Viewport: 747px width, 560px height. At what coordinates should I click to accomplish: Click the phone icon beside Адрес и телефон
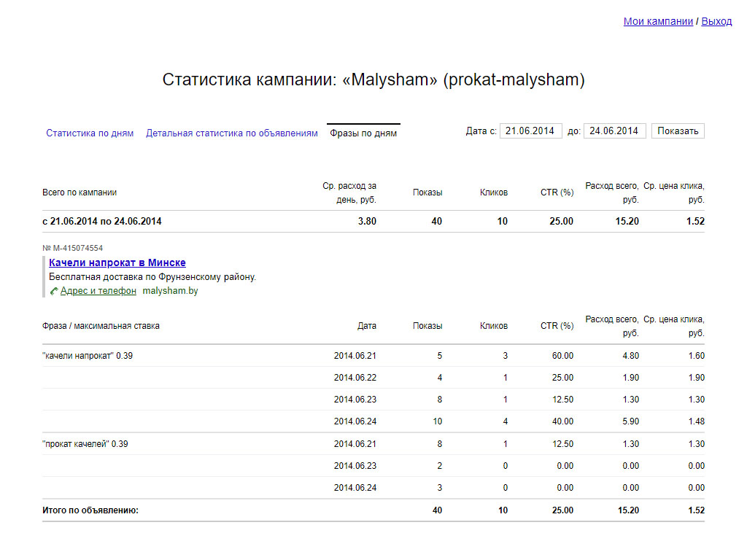pyautogui.click(x=54, y=291)
